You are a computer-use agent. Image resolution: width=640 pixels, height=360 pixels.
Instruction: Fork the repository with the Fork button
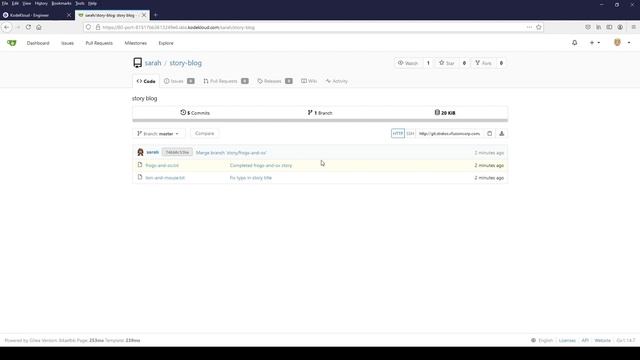[x=483, y=63]
